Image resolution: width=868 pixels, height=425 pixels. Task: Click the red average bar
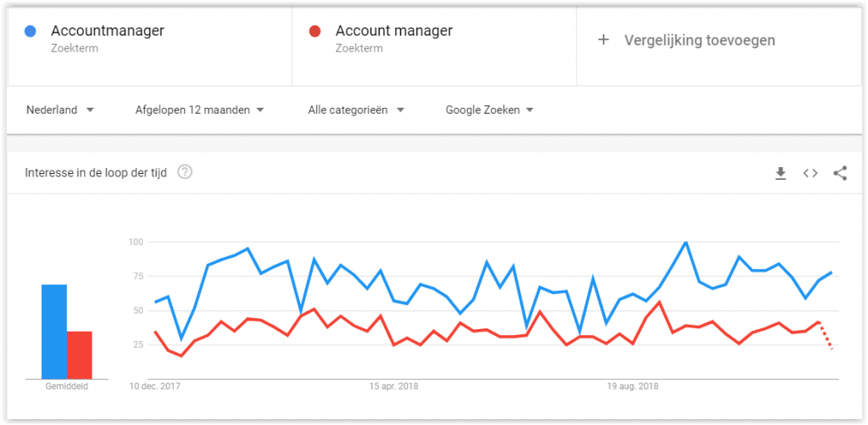point(80,354)
